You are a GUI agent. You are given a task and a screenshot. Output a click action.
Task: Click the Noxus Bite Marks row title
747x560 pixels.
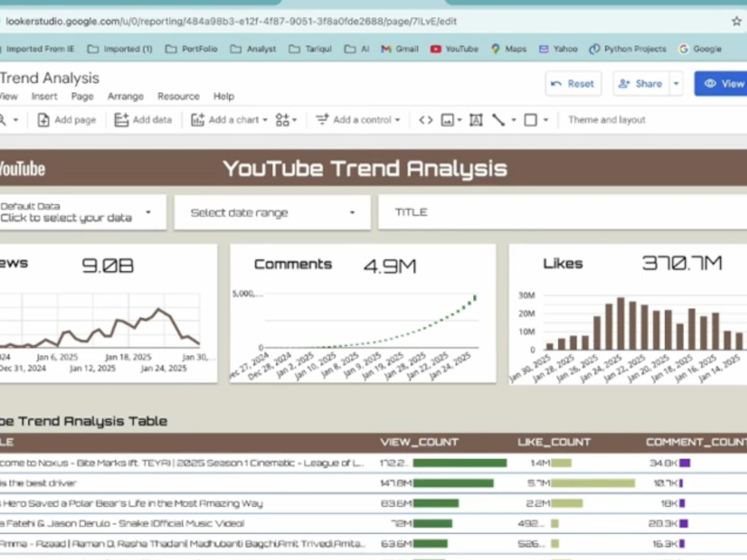point(182,463)
